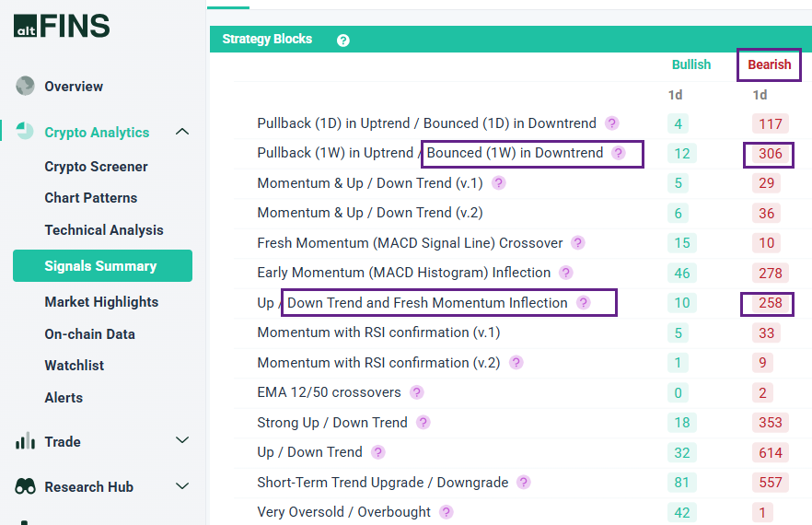Click bearish count 306 for Bounced 1W
Image resolution: width=812 pixels, height=525 pixels.
770,154
